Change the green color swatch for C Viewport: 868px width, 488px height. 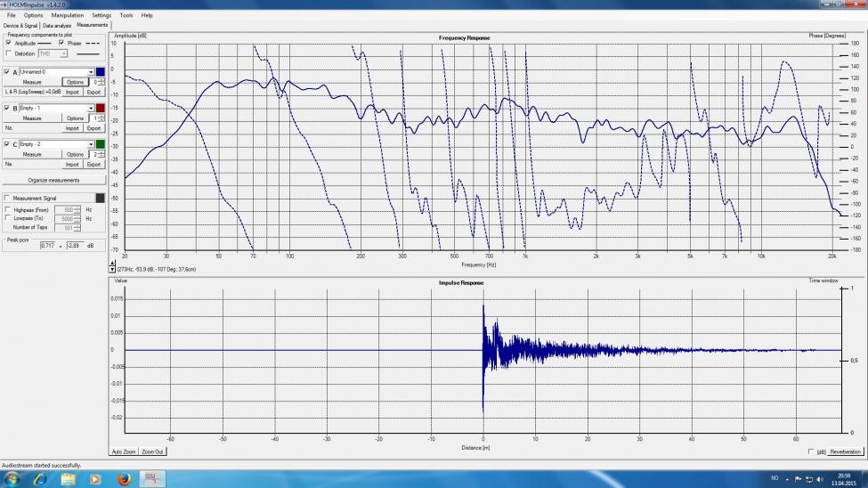[x=101, y=144]
